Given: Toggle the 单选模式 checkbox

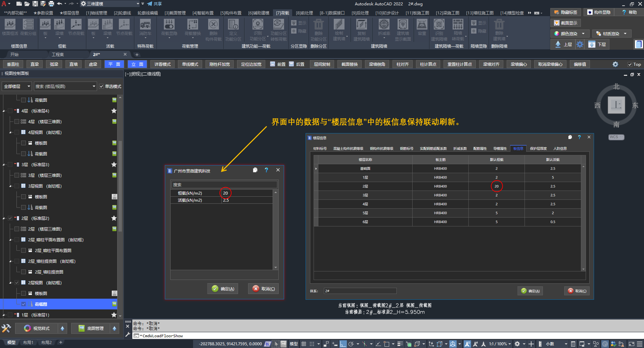Looking at the screenshot, I should 102,86.
